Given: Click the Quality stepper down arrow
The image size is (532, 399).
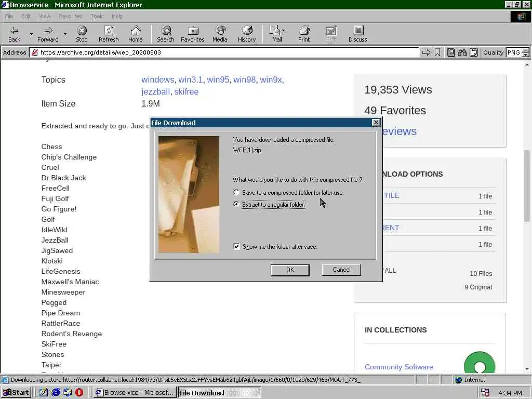Looking at the screenshot, I should (526, 55).
